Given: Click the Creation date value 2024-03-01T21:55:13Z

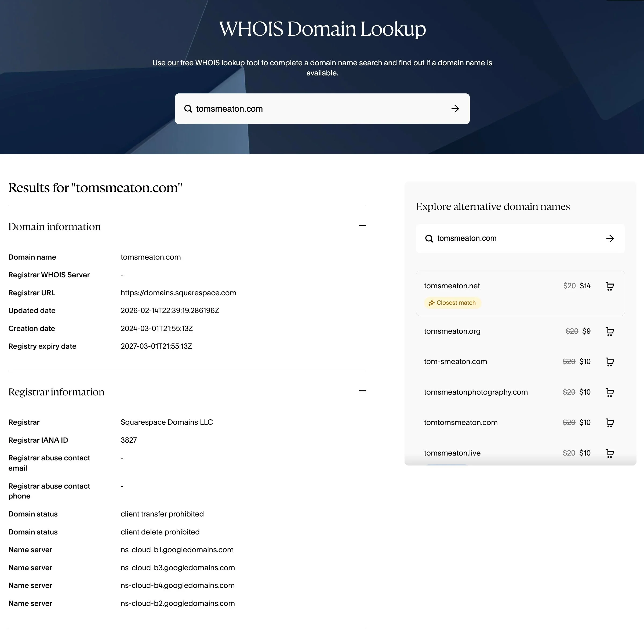Looking at the screenshot, I should 157,328.
